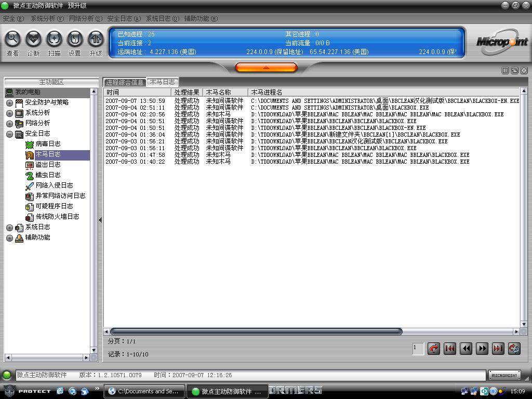Image resolution: width=532 pixels, height=399 pixels.
Task: Select 病毒日志 in the tree
Action: [48, 144]
